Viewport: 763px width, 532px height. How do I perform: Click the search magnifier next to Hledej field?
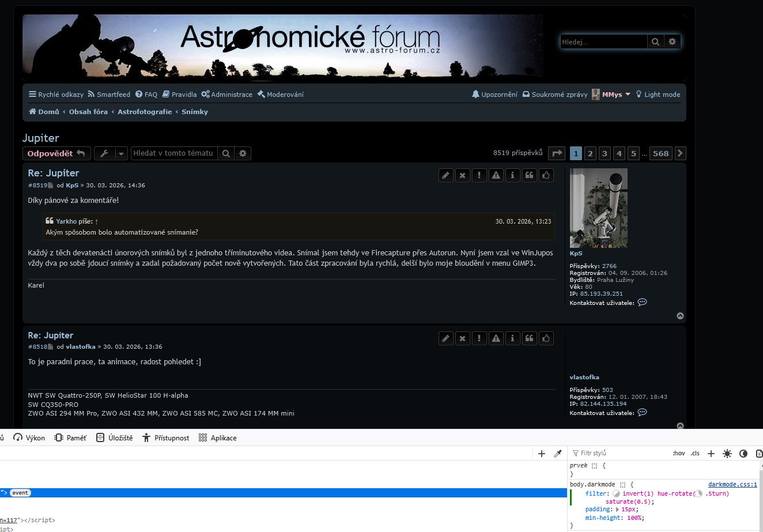coord(655,41)
